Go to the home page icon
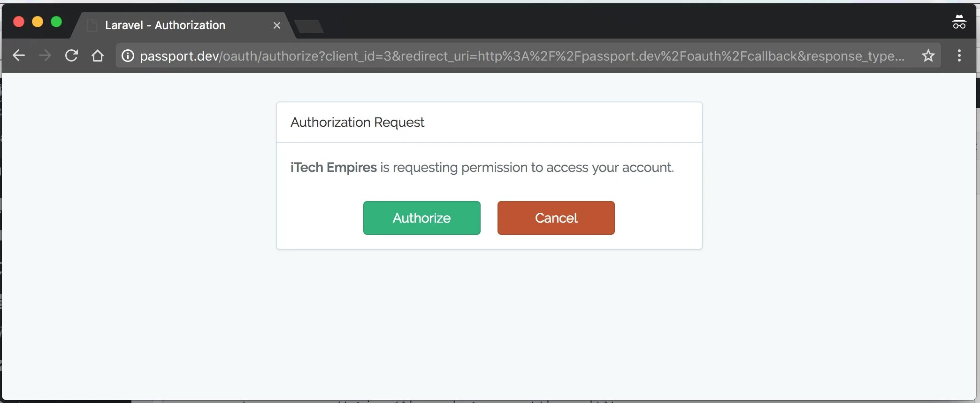This screenshot has height=403, width=980. [x=98, y=55]
